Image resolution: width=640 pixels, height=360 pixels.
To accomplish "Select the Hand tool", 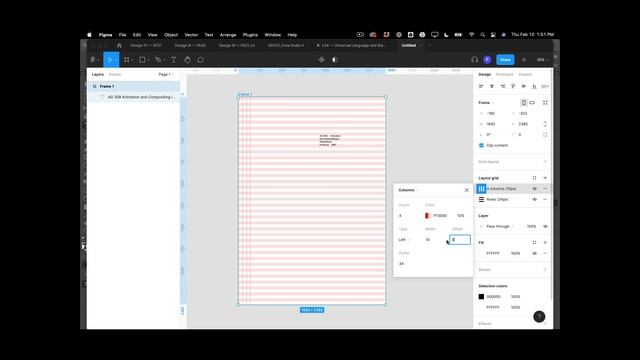I will pos(187,60).
